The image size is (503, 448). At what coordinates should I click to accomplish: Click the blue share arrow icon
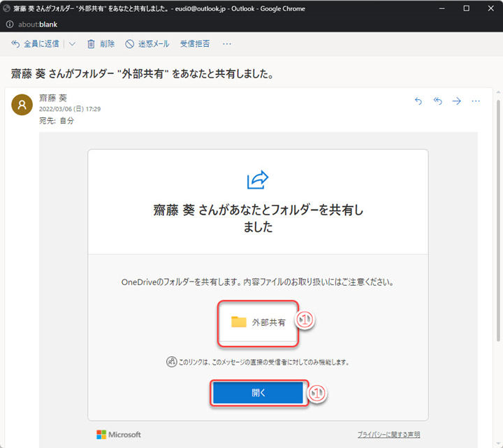[258, 180]
